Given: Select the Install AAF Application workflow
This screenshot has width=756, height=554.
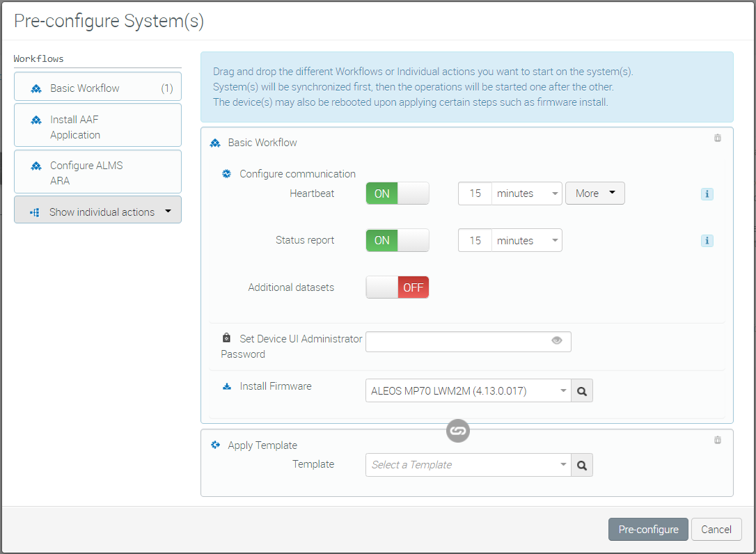Looking at the screenshot, I should click(97, 127).
